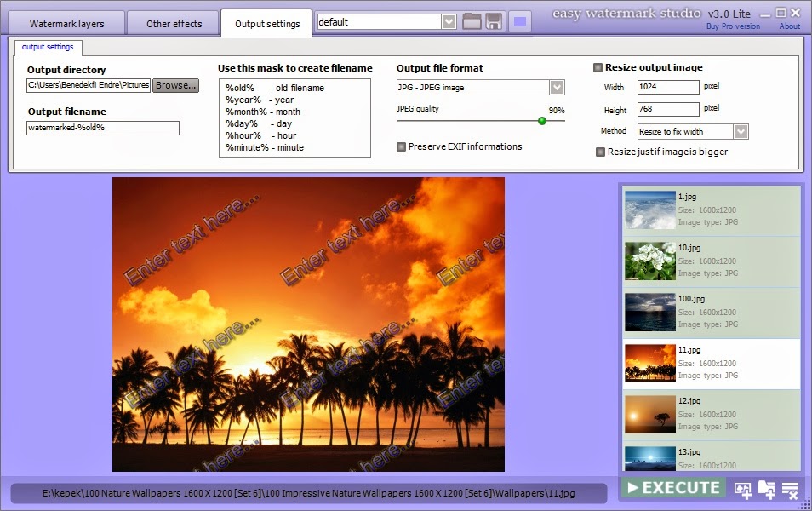Select the 12.jpg thumbnail

click(650, 415)
